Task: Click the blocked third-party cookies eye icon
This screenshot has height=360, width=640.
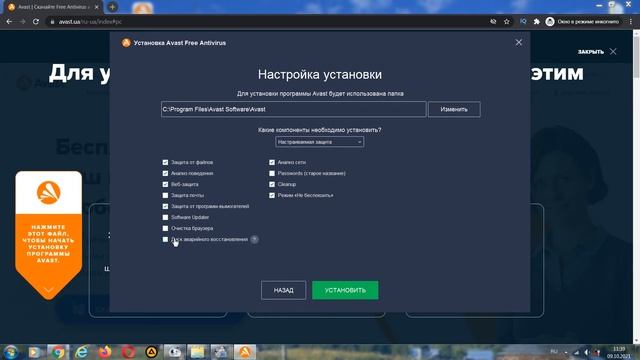Action: (x=493, y=22)
